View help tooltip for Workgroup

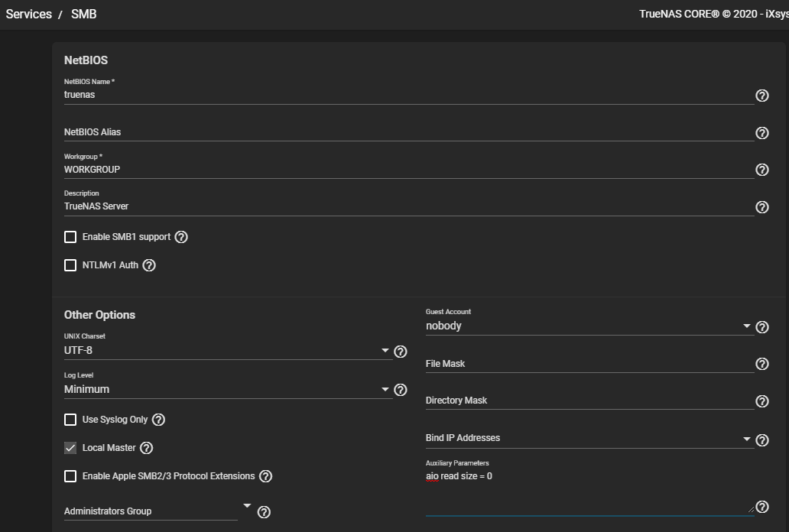tap(761, 170)
